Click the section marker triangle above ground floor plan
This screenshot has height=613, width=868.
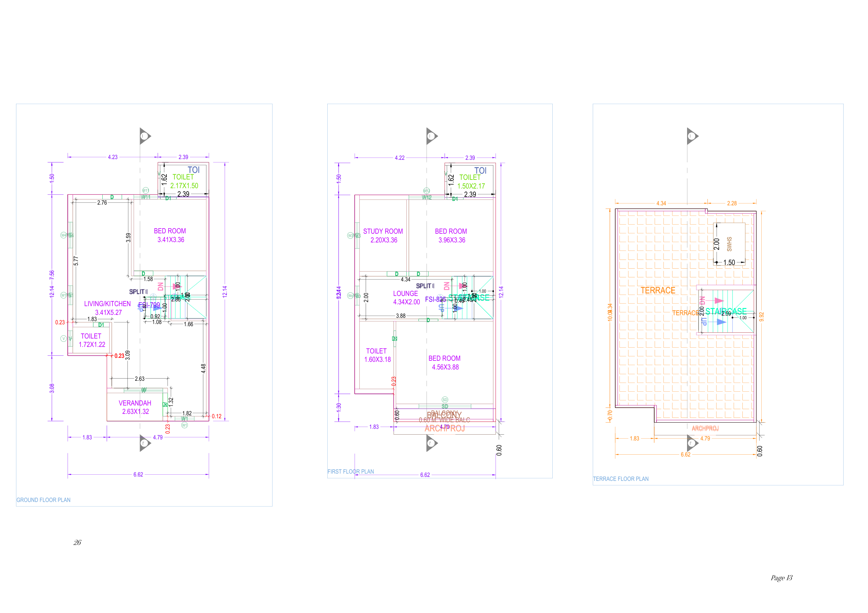point(145,136)
